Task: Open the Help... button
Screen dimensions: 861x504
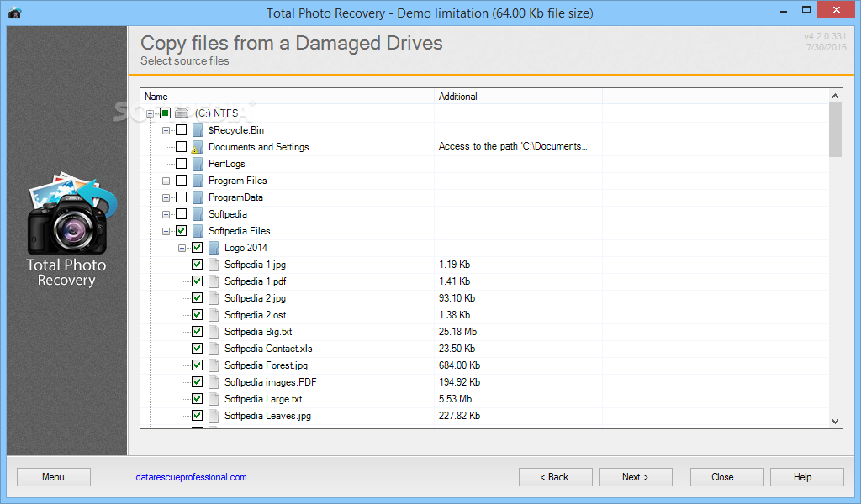Action: (806, 477)
